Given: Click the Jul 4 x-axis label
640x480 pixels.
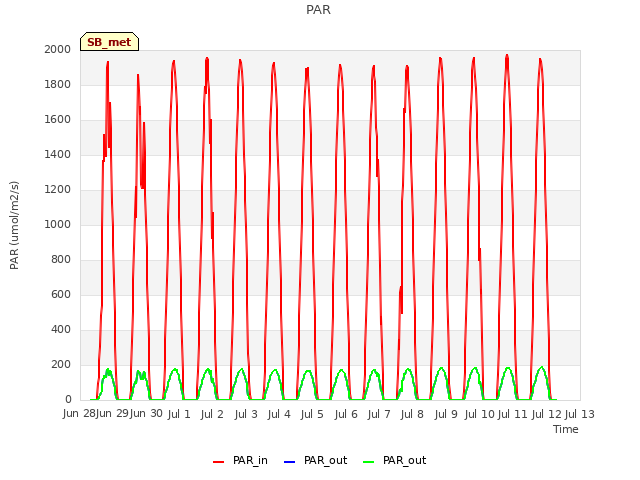Looking at the screenshot, I should (x=279, y=414).
